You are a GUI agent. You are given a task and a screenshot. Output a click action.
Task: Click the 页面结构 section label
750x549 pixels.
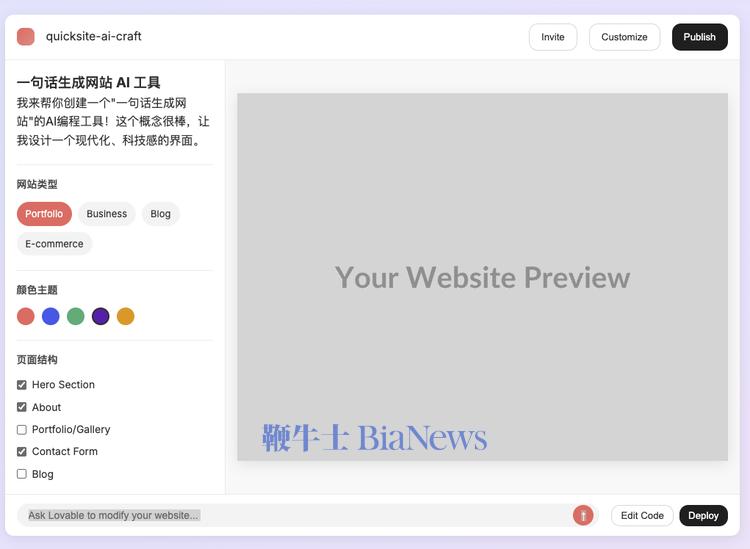(x=37, y=360)
